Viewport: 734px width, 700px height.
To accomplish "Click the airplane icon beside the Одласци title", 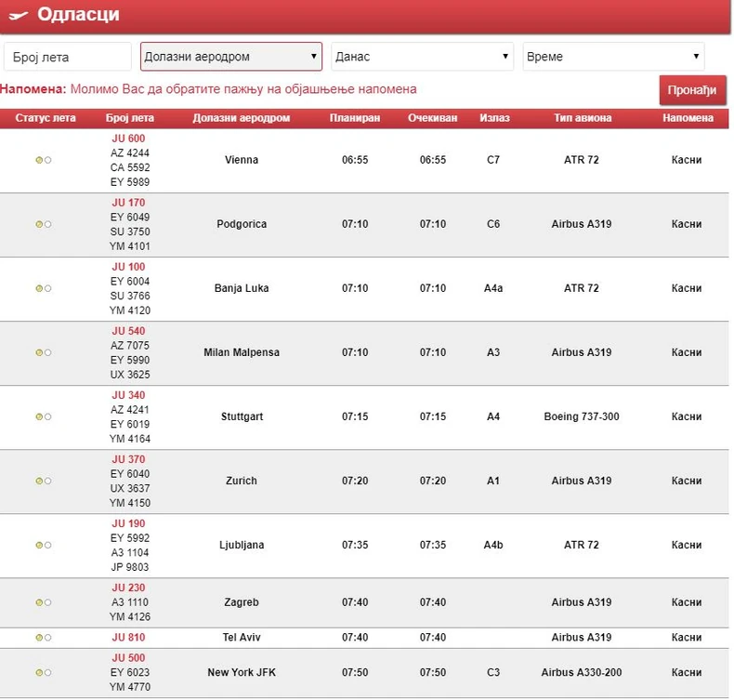I will [x=18, y=16].
